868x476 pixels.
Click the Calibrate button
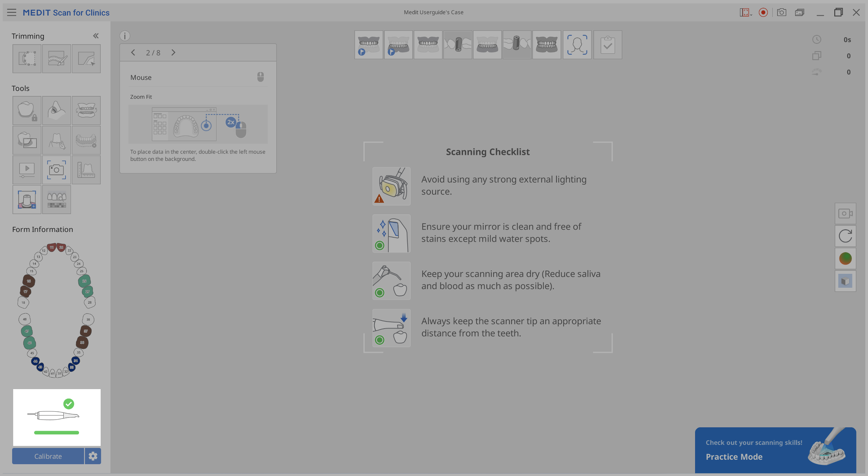[x=48, y=456]
